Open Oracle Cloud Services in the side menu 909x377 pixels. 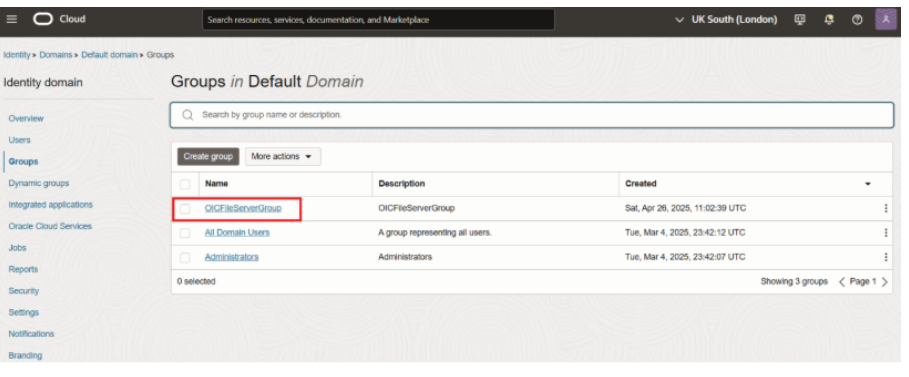pyautogui.click(x=50, y=226)
